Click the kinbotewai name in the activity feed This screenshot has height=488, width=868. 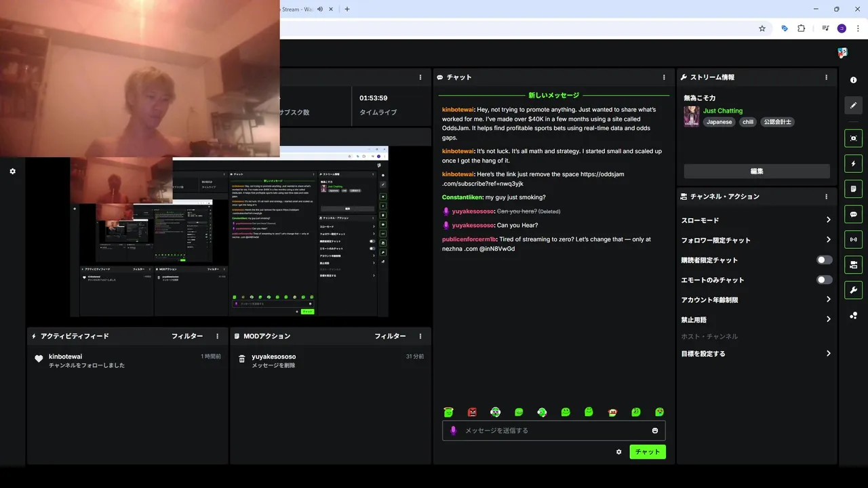[x=66, y=357]
